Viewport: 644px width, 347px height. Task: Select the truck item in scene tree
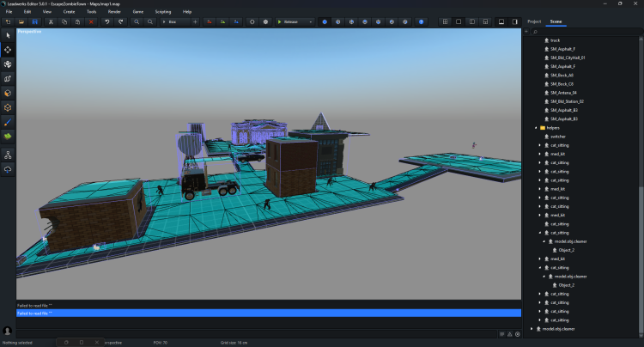click(x=555, y=40)
